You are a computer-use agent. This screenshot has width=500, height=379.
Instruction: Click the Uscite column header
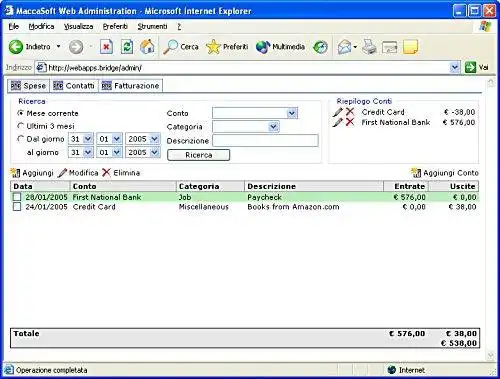pyautogui.click(x=454, y=186)
